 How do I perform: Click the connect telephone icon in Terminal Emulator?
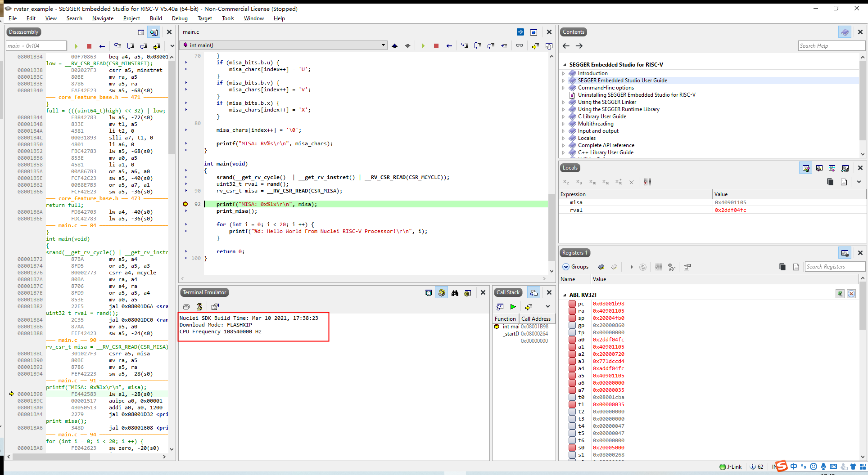click(186, 307)
